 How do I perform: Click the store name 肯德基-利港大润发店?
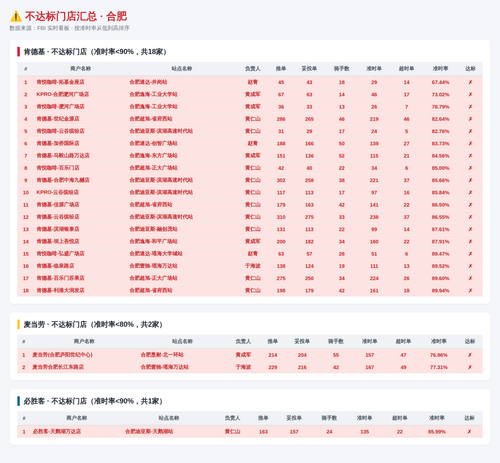click(60, 290)
